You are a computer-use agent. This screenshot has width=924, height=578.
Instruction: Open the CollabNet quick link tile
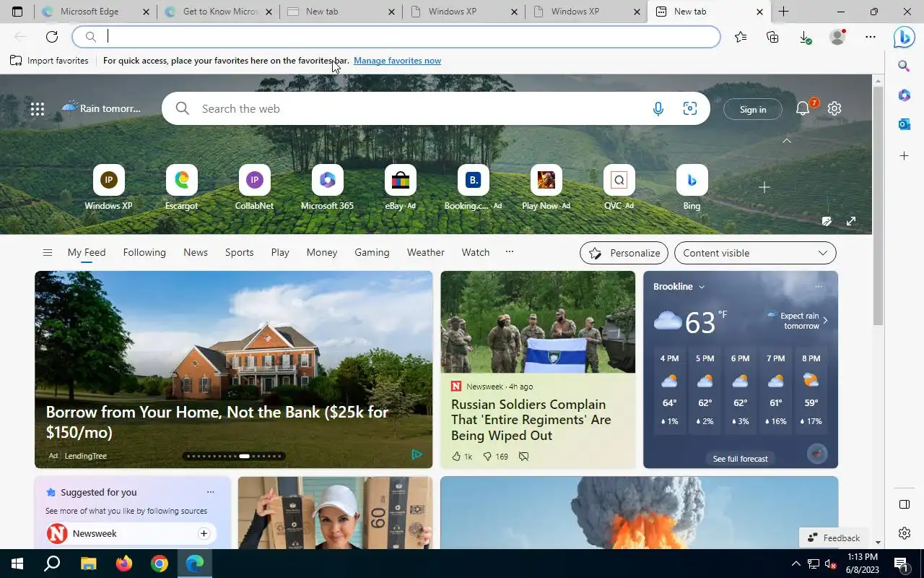tap(254, 188)
